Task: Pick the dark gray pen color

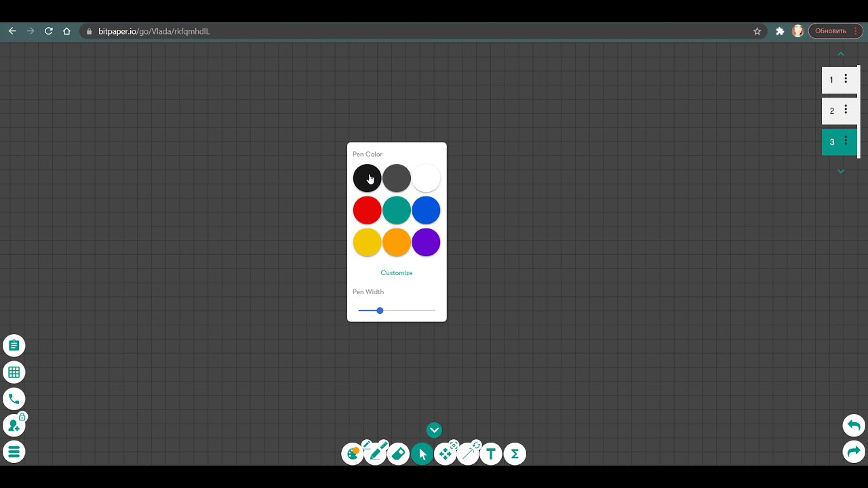Action: point(397,178)
